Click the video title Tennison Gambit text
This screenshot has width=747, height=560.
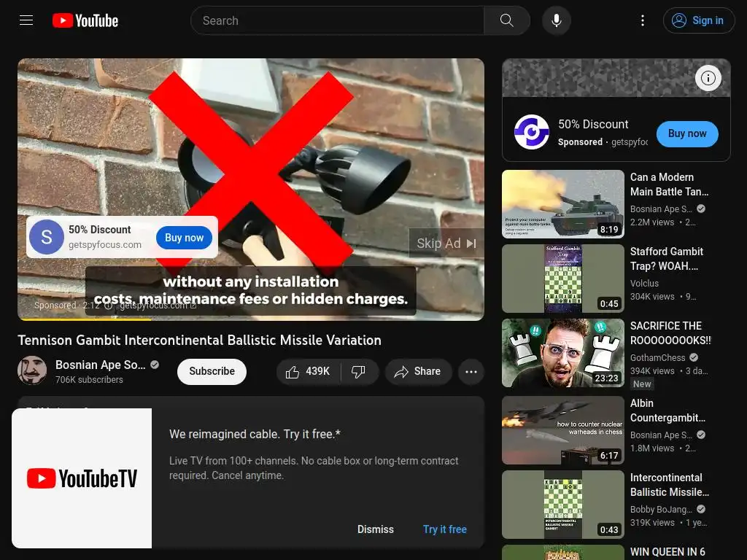200,341
